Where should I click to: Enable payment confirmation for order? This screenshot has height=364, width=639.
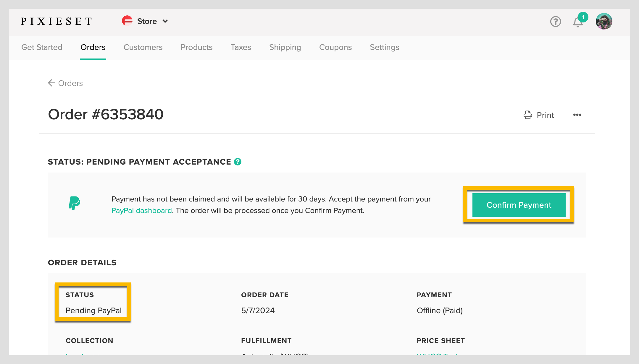(519, 205)
